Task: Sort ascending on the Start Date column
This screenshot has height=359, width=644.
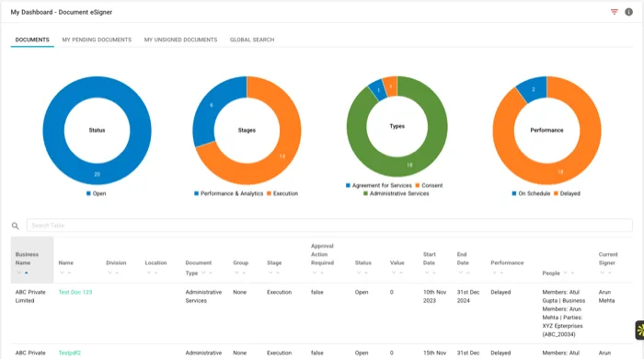Action: (434, 272)
